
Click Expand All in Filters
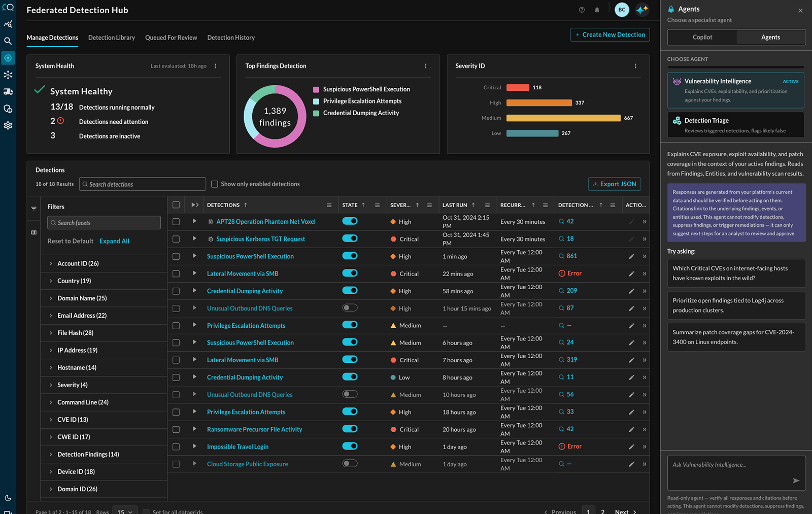pyautogui.click(x=114, y=242)
